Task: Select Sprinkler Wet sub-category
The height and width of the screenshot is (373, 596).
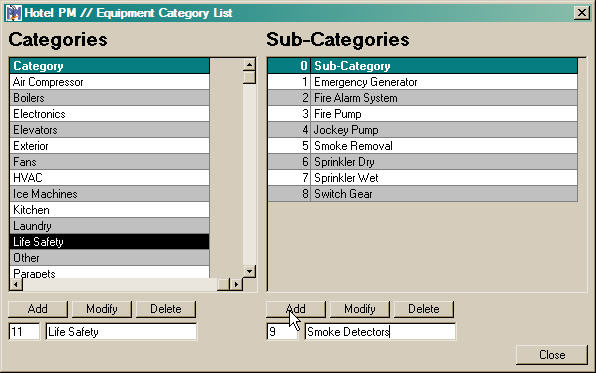Action: pos(423,178)
